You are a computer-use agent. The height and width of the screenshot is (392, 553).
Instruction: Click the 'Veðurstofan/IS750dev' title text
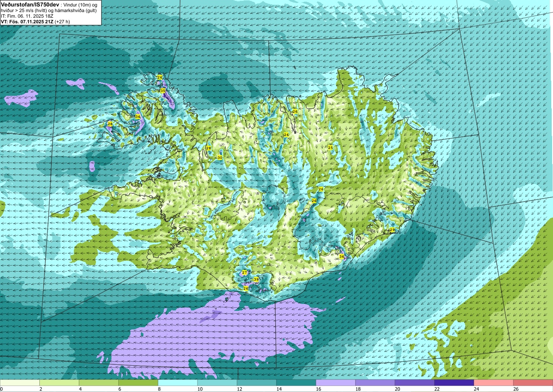click(30, 4)
